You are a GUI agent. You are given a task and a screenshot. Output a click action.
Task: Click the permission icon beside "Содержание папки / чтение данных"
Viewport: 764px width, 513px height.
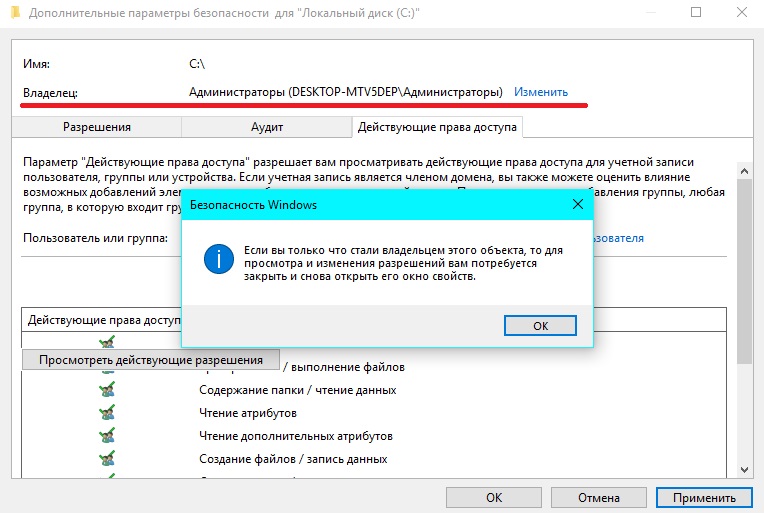107,390
